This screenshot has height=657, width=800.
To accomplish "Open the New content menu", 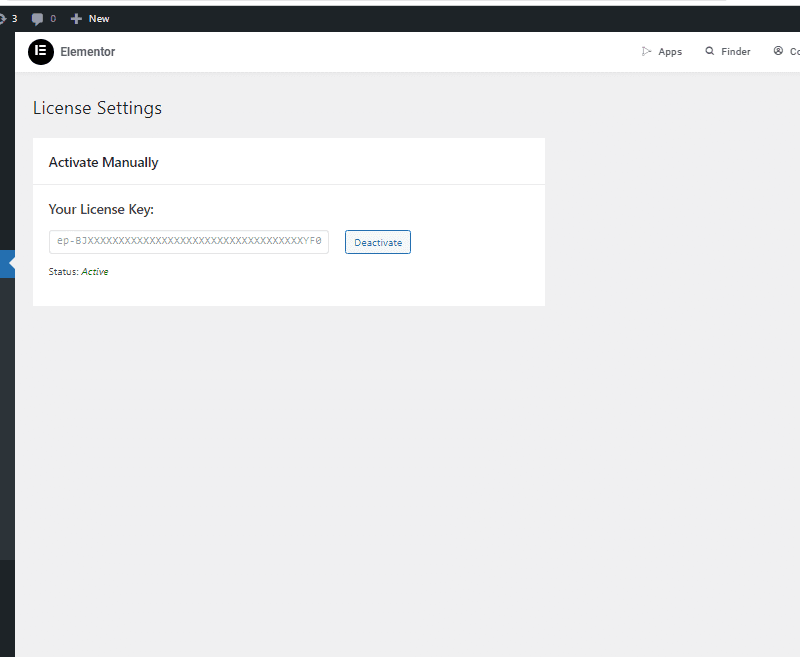I will [90, 19].
